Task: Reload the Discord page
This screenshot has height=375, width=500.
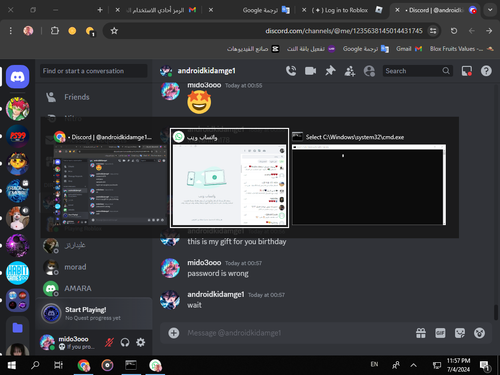Action: [x=454, y=31]
